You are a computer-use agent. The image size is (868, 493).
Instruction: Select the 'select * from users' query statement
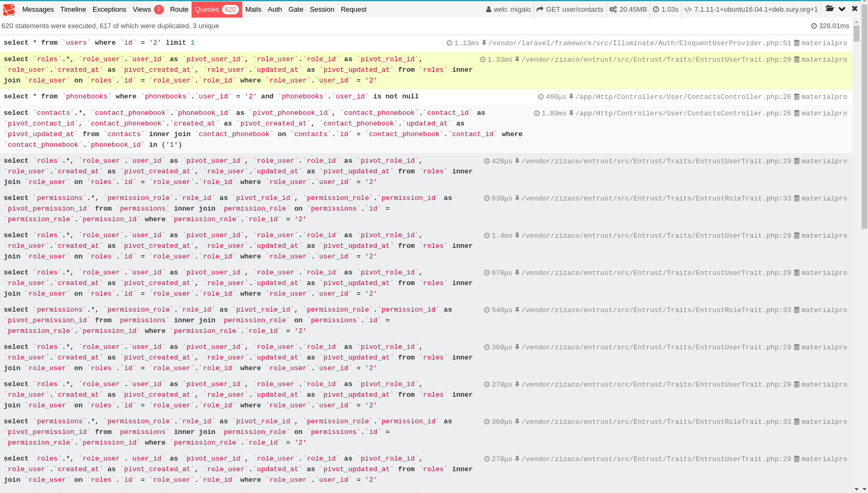[99, 43]
